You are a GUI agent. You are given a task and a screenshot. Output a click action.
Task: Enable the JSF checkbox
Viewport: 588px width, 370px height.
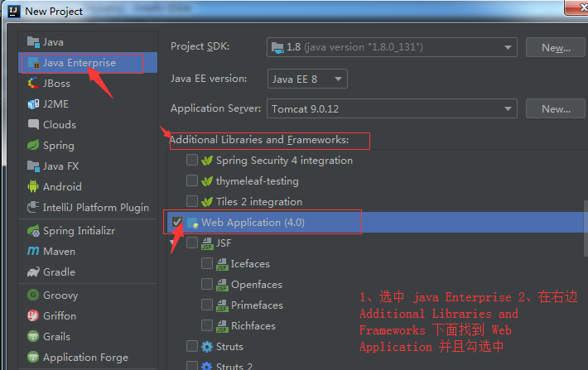pos(192,243)
